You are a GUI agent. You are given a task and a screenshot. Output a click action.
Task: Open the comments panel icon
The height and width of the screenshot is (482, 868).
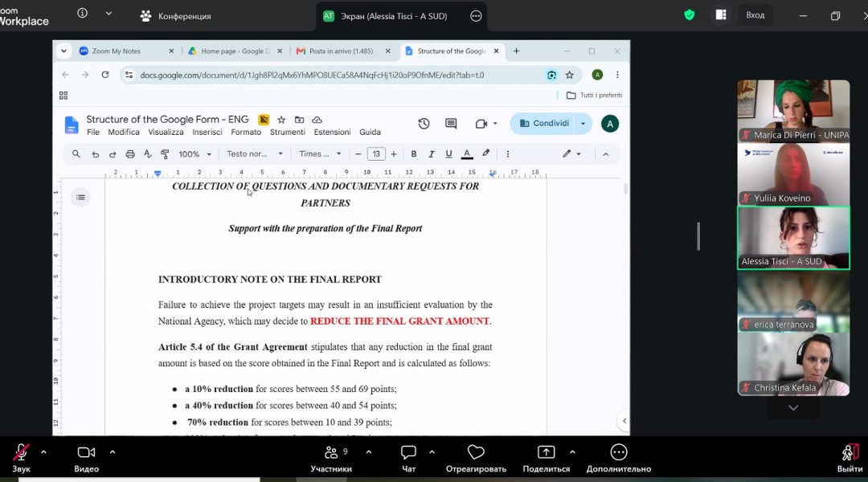tap(451, 124)
